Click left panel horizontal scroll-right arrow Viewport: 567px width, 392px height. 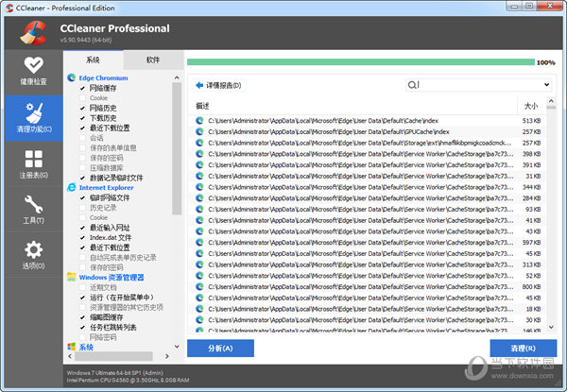(167, 356)
